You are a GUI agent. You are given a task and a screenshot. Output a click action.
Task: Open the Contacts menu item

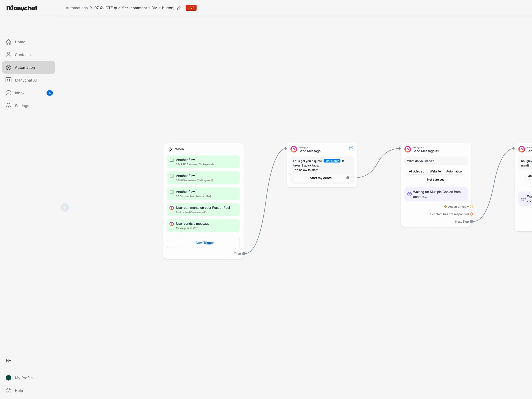pyautogui.click(x=29, y=55)
